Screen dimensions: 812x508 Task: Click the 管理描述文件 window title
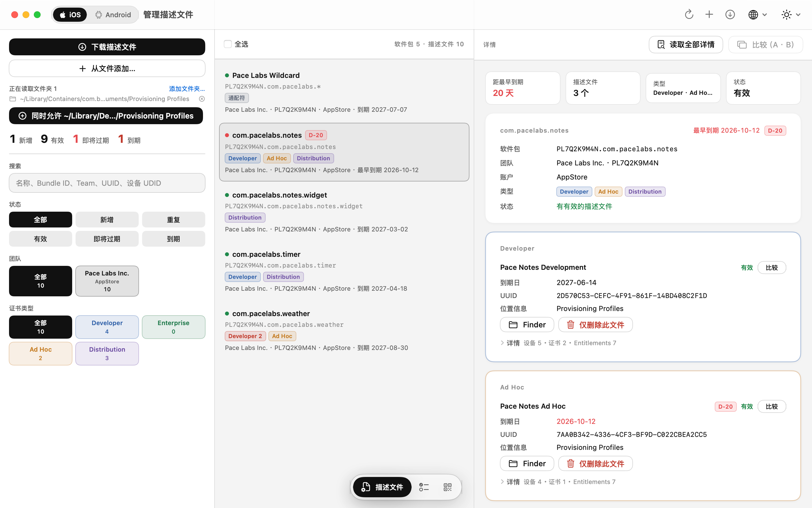pyautogui.click(x=168, y=15)
